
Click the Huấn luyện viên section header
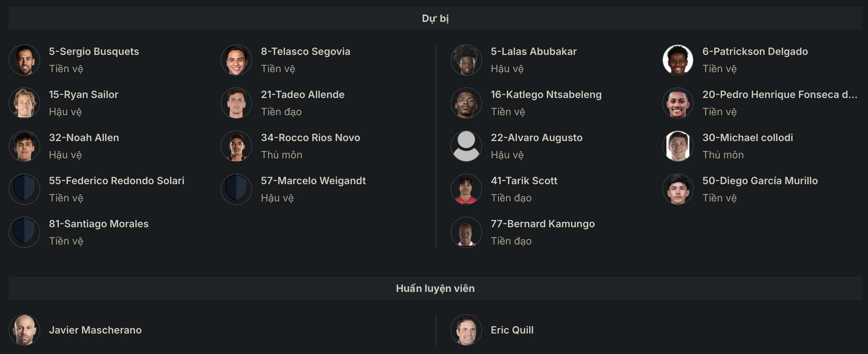click(435, 288)
